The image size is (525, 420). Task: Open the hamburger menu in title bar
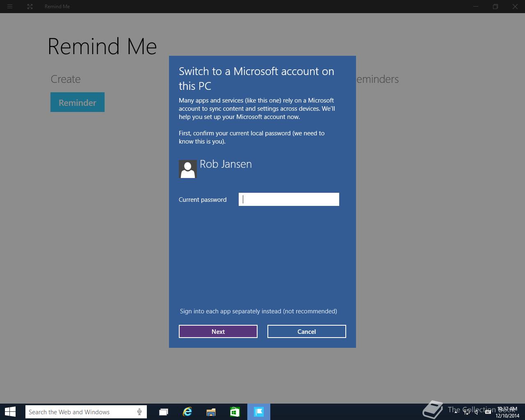[x=10, y=7]
